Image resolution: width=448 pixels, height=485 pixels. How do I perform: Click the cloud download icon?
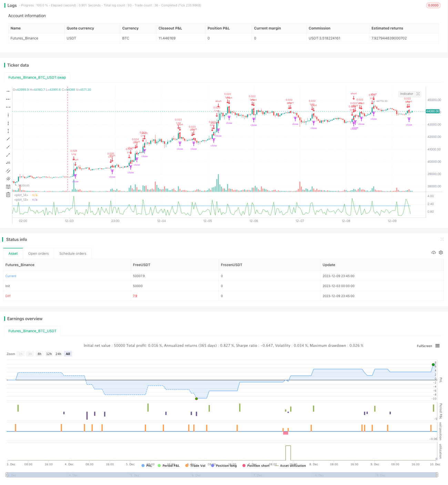(434, 253)
